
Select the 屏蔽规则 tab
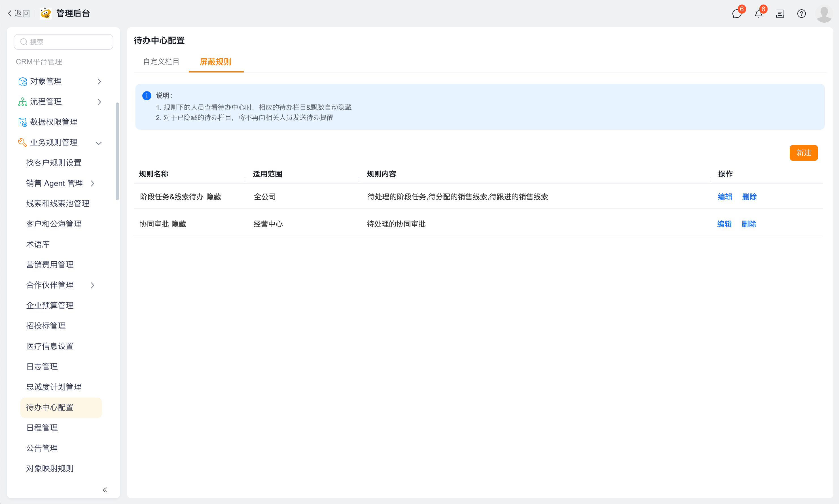(x=215, y=62)
